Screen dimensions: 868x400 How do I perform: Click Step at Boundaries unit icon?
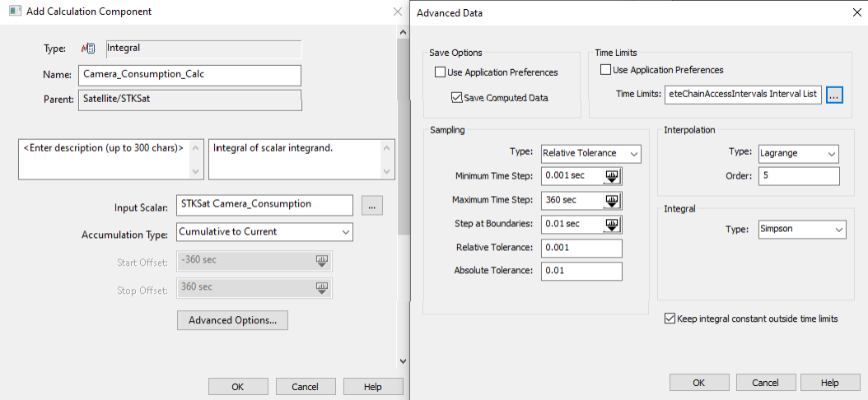(612, 225)
